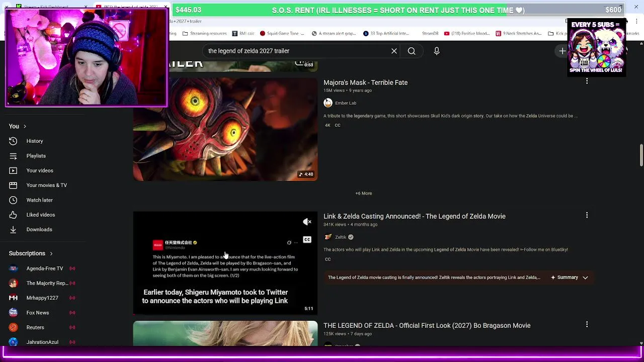Open the three-dot menu for Majora's Mask video
The height and width of the screenshot is (362, 644).
587,81
